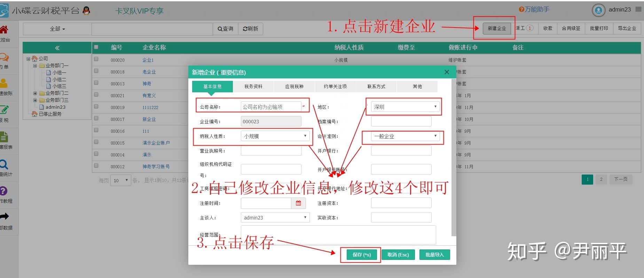Open the green edit tax-filing sidebar icon
The image size is (644, 278).
[x=4, y=110]
